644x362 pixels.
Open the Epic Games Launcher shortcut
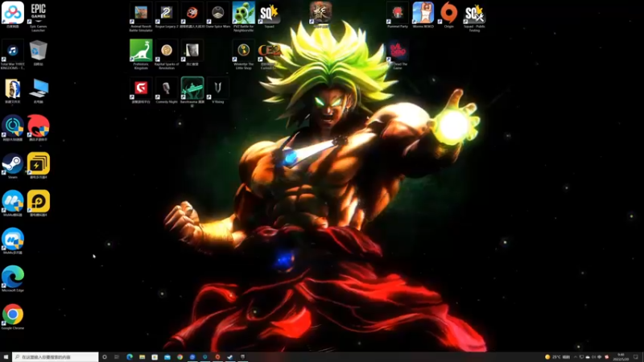pyautogui.click(x=38, y=16)
